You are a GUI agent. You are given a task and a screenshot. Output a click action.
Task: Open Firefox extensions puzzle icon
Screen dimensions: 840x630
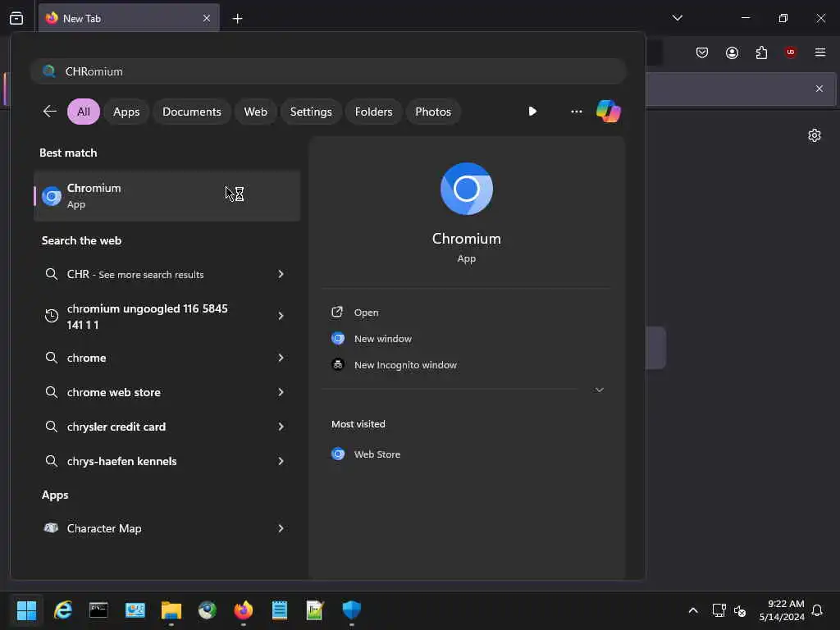coord(761,52)
